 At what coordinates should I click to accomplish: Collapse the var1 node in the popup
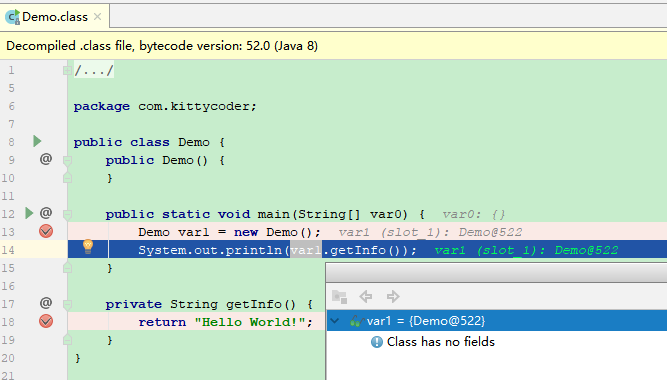[x=335, y=321]
